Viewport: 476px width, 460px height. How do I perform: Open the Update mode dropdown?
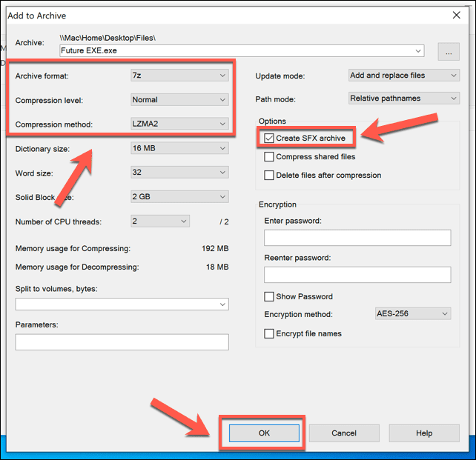click(403, 75)
